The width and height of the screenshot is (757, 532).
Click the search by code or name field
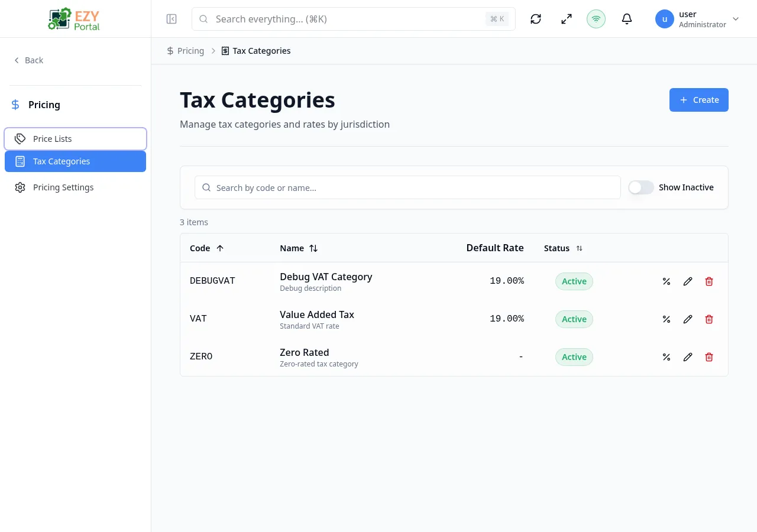407,187
